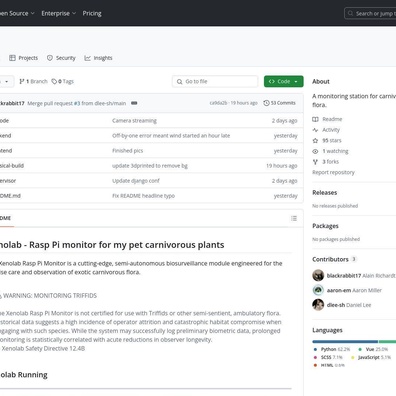
Task: Open the README outline list icon
Action: click(294, 218)
